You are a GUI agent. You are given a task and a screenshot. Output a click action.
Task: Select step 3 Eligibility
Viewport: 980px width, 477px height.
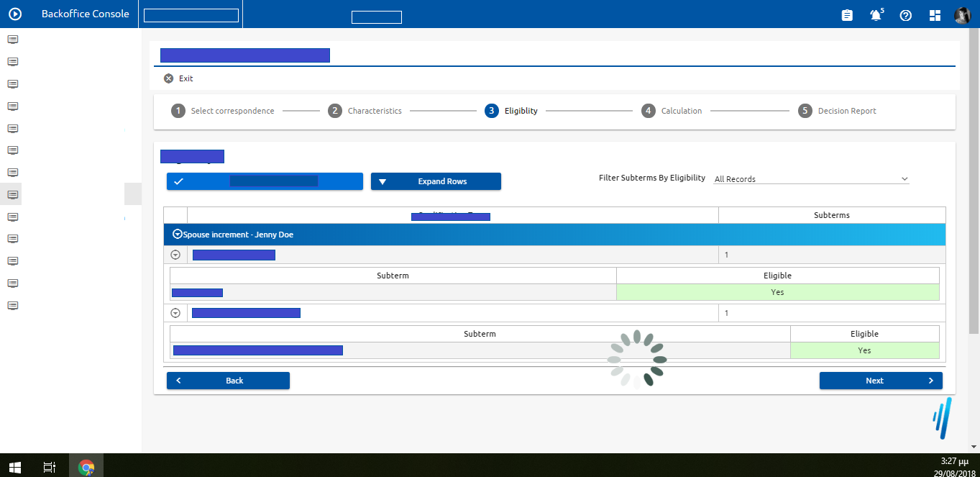pyautogui.click(x=511, y=111)
